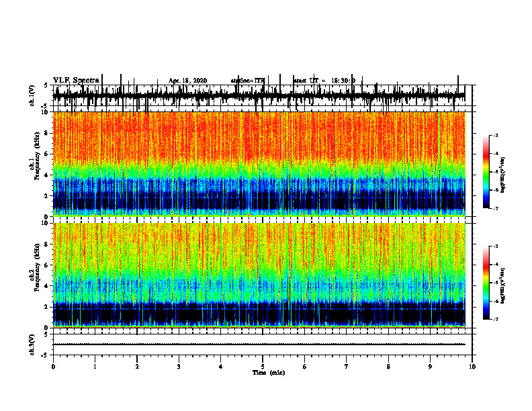The width and height of the screenshot is (532, 411).
Task: Click the "-3" label on ch.2 color bar
Action: [496, 246]
